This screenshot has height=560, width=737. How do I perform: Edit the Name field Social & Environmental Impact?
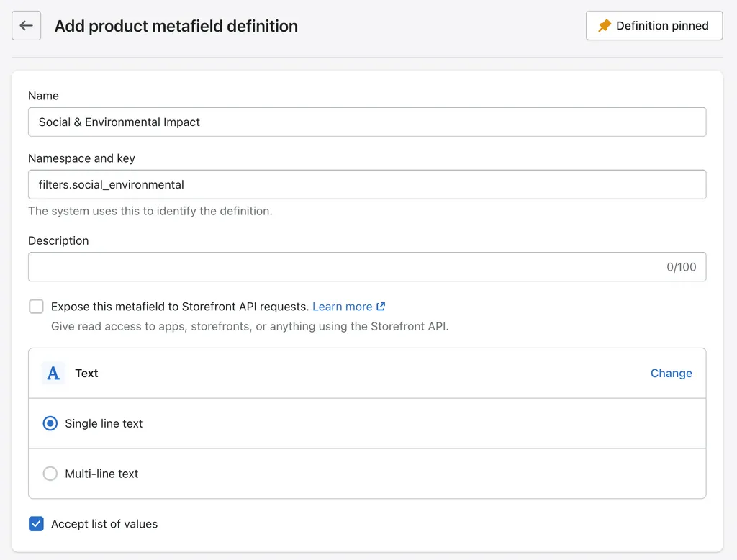pos(366,122)
